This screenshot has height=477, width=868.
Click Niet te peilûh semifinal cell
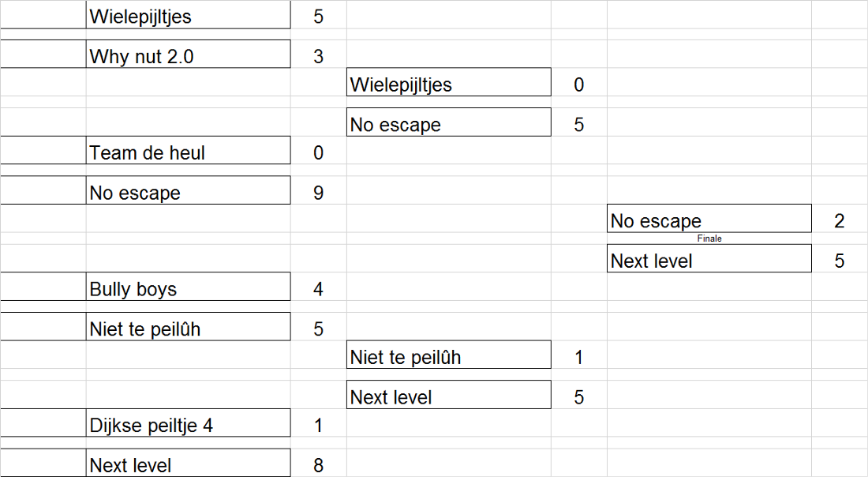point(449,355)
